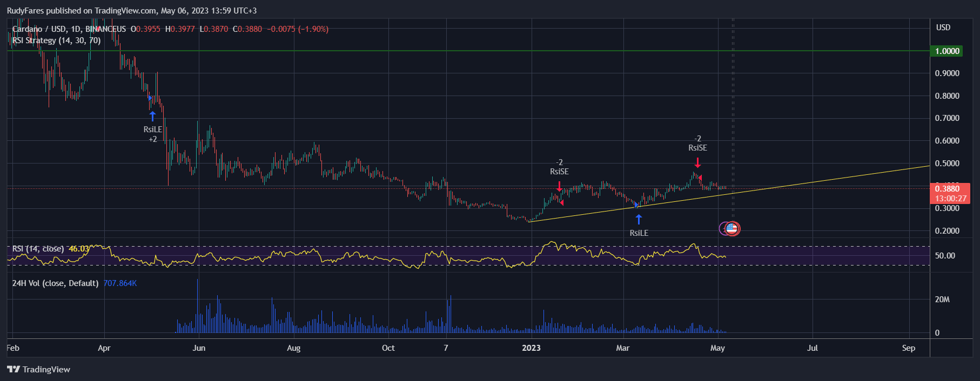The width and height of the screenshot is (980, 381).
Task: Click the US flag economic event icon
Action: 732,229
